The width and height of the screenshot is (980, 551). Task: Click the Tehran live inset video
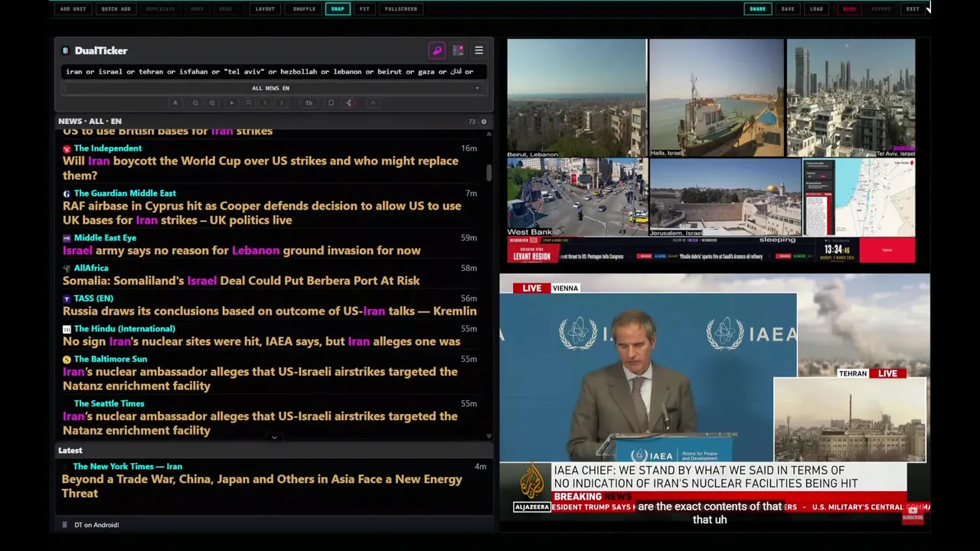coord(850,420)
